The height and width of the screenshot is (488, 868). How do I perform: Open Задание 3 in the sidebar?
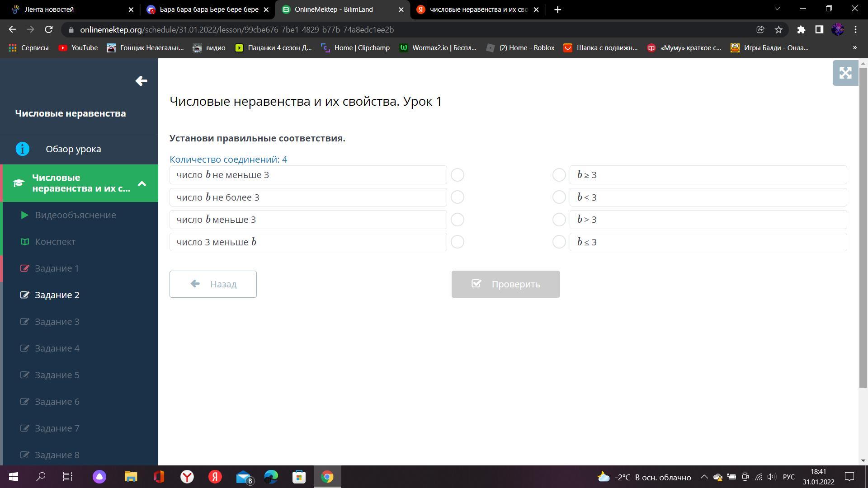(57, 322)
